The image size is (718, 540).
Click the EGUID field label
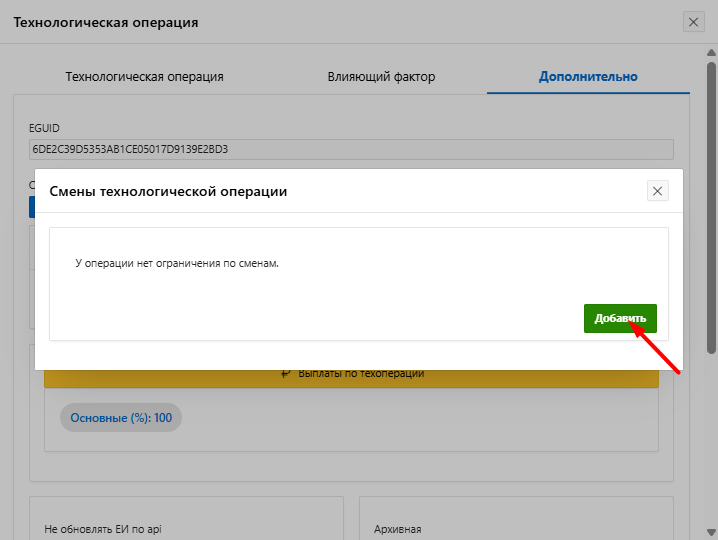(x=47, y=128)
